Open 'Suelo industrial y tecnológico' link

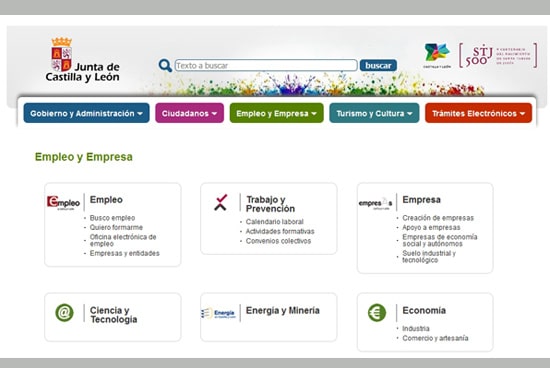pyautogui.click(x=429, y=256)
